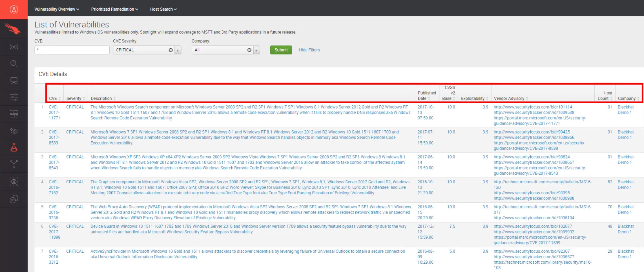Open the gear-target icon in sidebar

(x=14, y=182)
